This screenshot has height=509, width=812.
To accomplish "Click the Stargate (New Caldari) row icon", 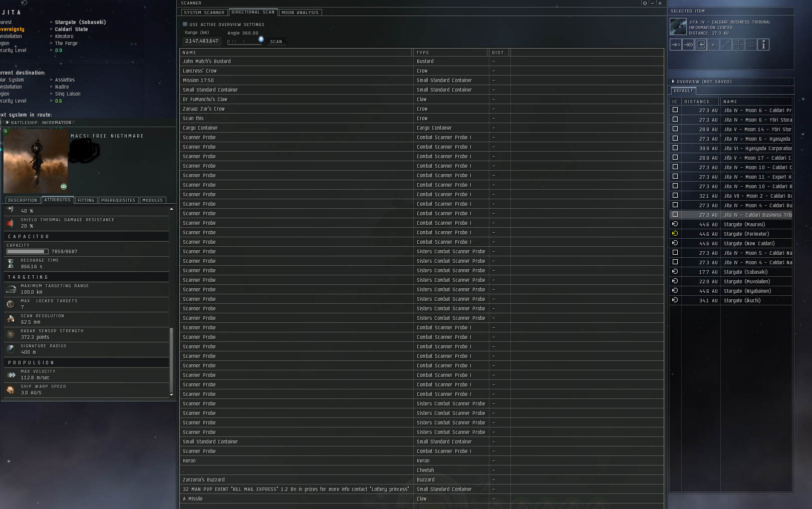I will (675, 243).
